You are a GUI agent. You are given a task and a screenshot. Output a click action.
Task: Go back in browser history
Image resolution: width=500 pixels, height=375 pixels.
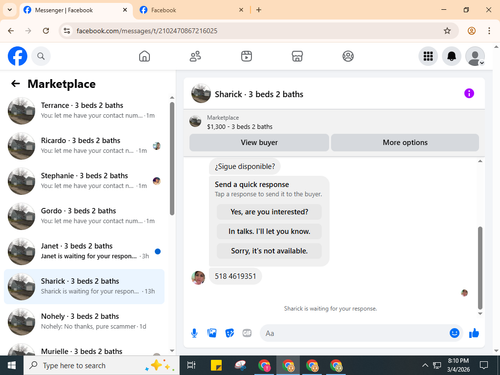coord(11,31)
